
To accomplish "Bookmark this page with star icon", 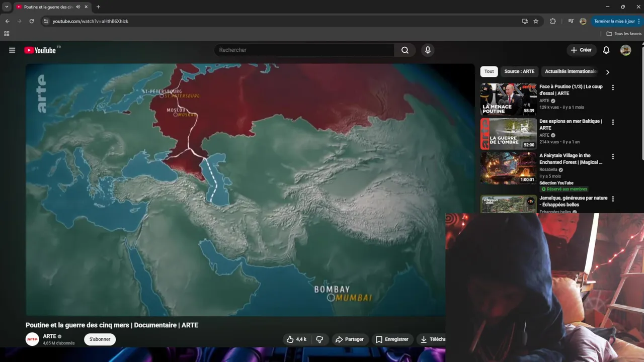I will (x=536, y=21).
